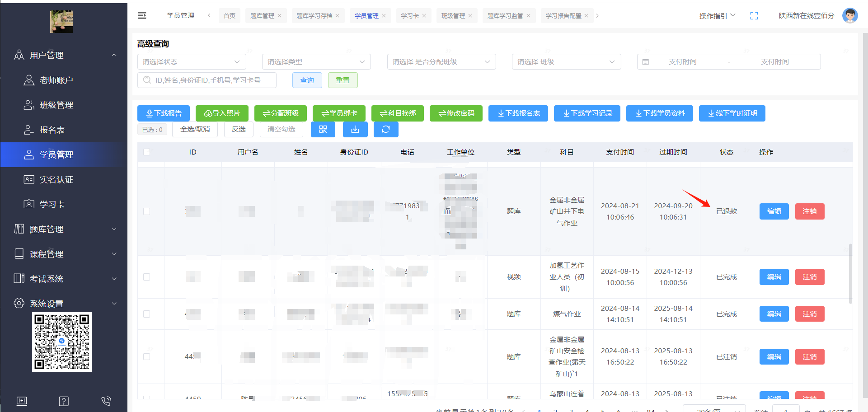This screenshot has height=412, width=868.
Task: Click 编辑 for the 已退款 row
Action: (x=774, y=211)
